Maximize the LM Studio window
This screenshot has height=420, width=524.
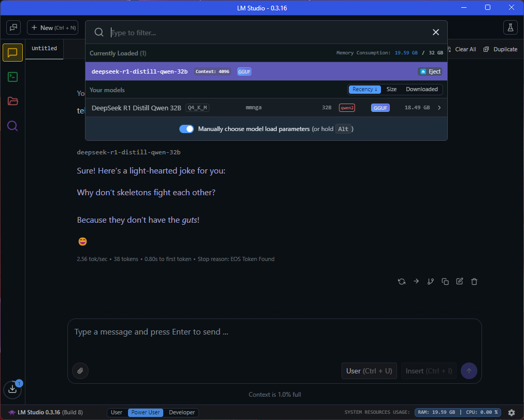click(x=488, y=7)
